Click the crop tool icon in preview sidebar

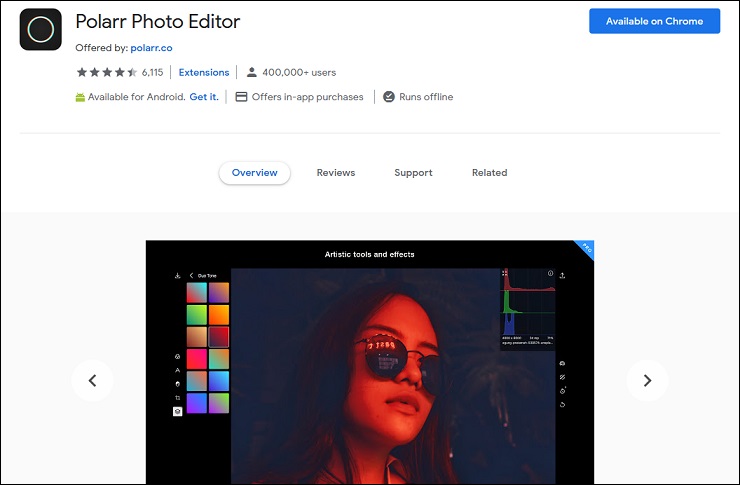click(177, 398)
